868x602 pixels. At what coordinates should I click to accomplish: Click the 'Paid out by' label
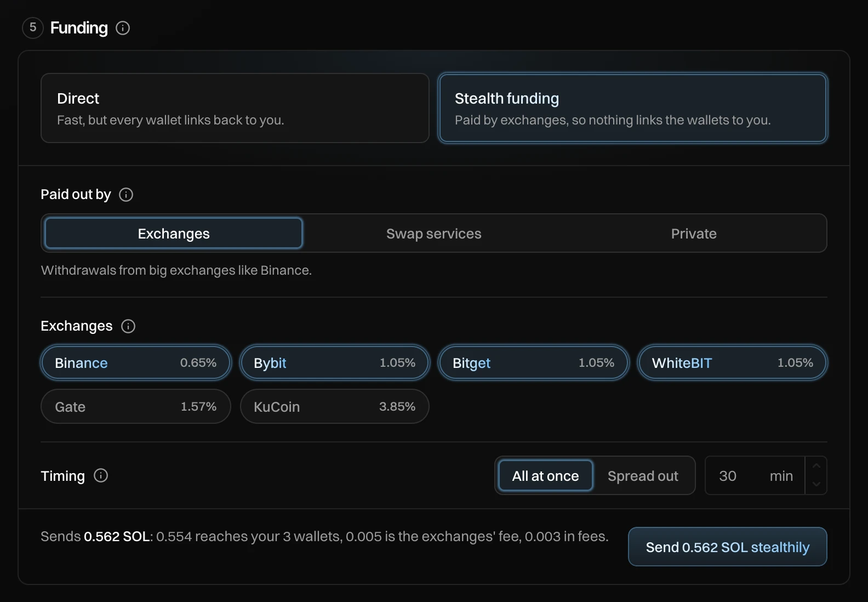pyautogui.click(x=76, y=195)
